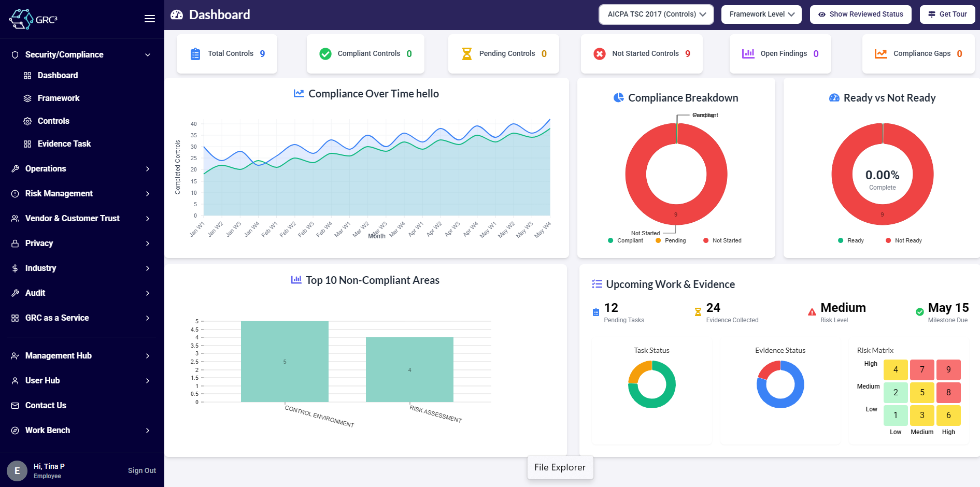This screenshot has width=980, height=487.
Task: Toggle the Not Started legend in Compliance Breakdown
Action: click(722, 240)
